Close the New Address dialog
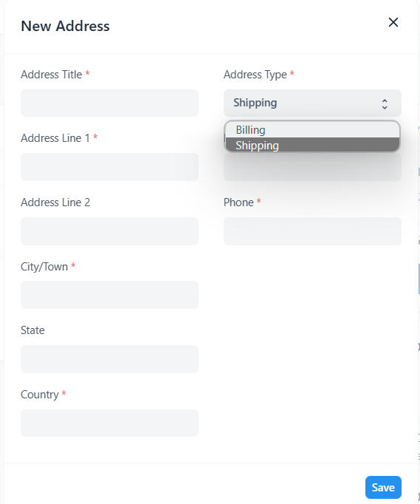The height and width of the screenshot is (504, 420). point(393,22)
